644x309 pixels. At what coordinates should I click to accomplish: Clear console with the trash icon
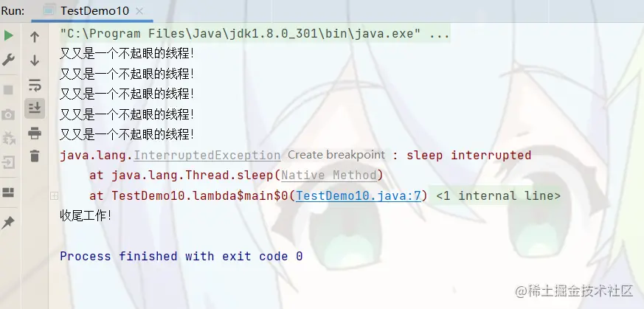35,156
